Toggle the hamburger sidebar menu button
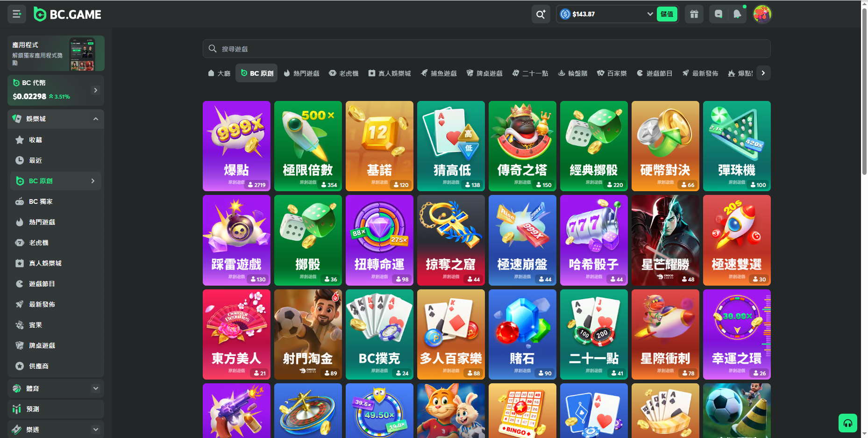Screen dimensions: 868x438 pos(17,14)
